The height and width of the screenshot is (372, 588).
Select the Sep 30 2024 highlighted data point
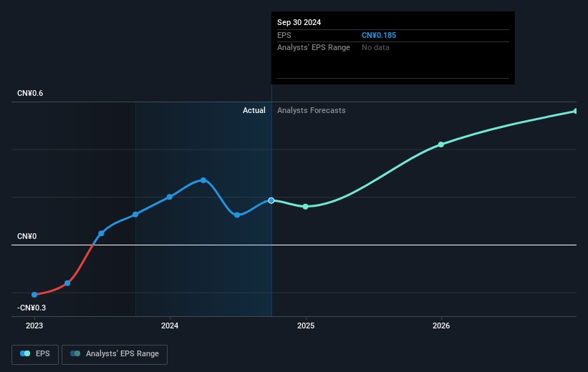tap(271, 201)
